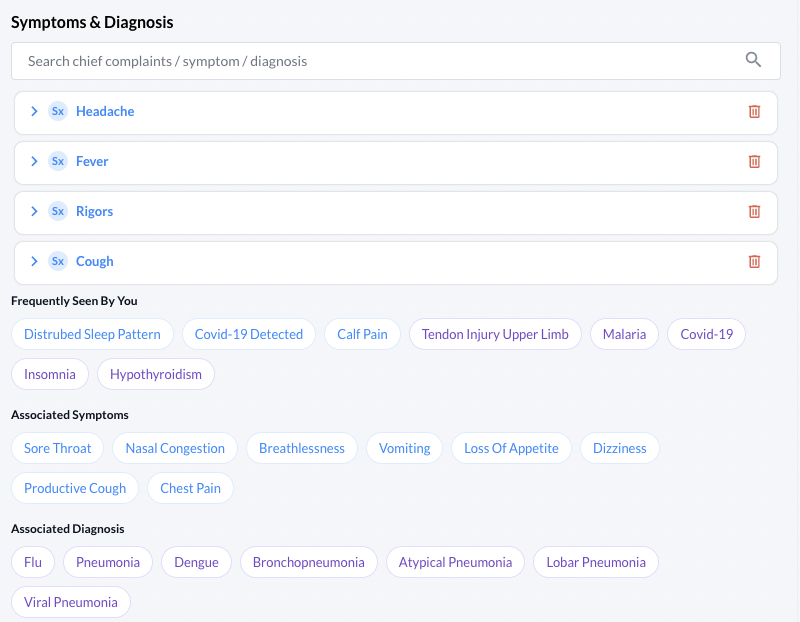Viewport: 800px width, 622px height.
Task: Click the Sx badge next to Headache
Action: [58, 111]
